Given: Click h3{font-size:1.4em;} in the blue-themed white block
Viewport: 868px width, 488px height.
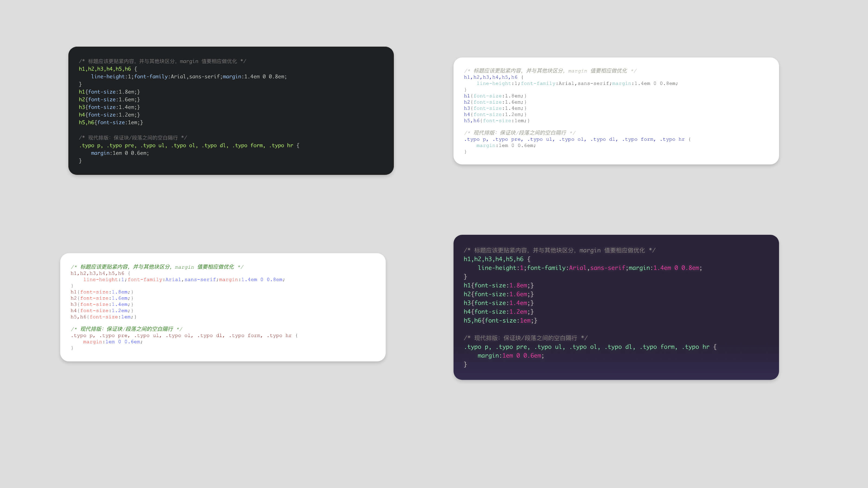Looking at the screenshot, I should pyautogui.click(x=495, y=108).
